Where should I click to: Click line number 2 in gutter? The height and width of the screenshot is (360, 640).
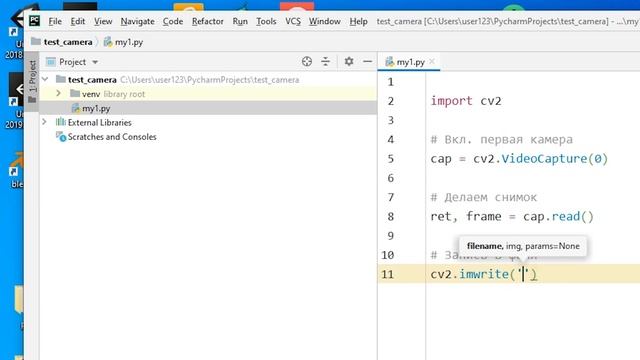[x=391, y=101]
